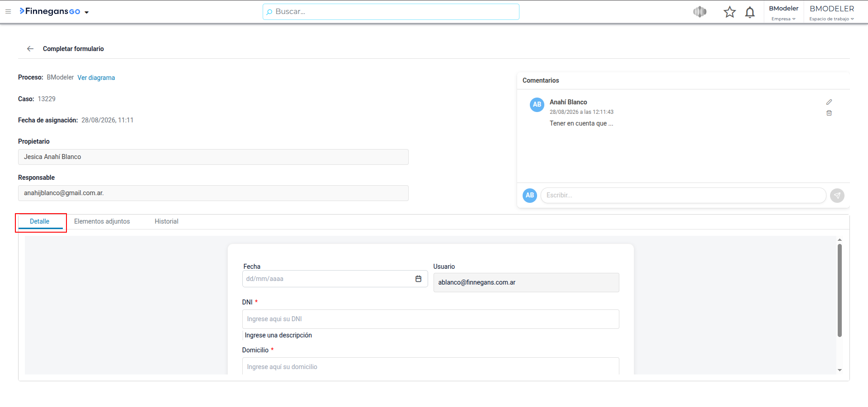Open the BMODELER Espacio de trabajo dropdown
This screenshot has height=407, width=868.
[832, 13]
